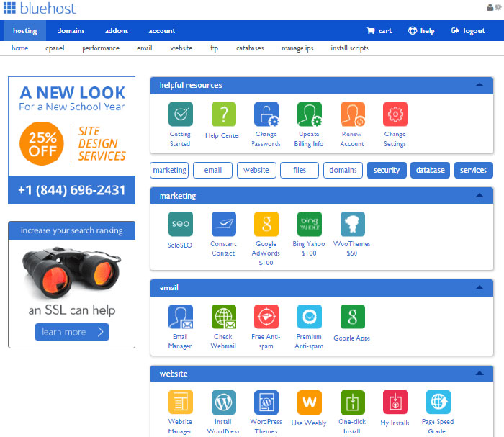The height and width of the screenshot is (437, 504).
Task: Collapse the marketing panel arrow
Action: click(480, 195)
